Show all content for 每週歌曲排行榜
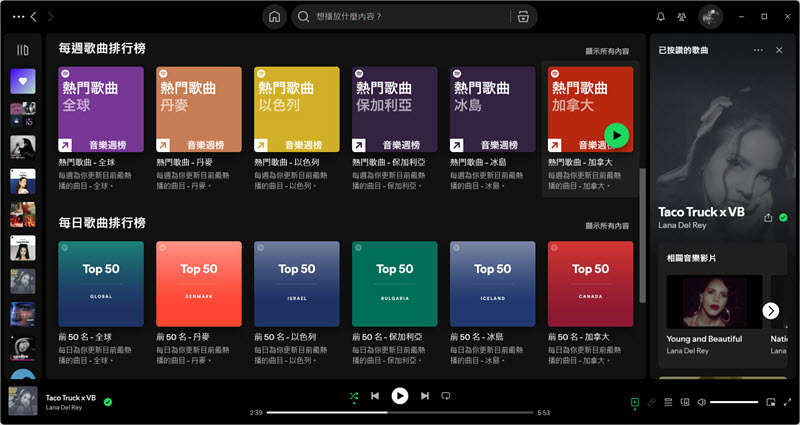Image resolution: width=800 pixels, height=425 pixels. pyautogui.click(x=607, y=52)
